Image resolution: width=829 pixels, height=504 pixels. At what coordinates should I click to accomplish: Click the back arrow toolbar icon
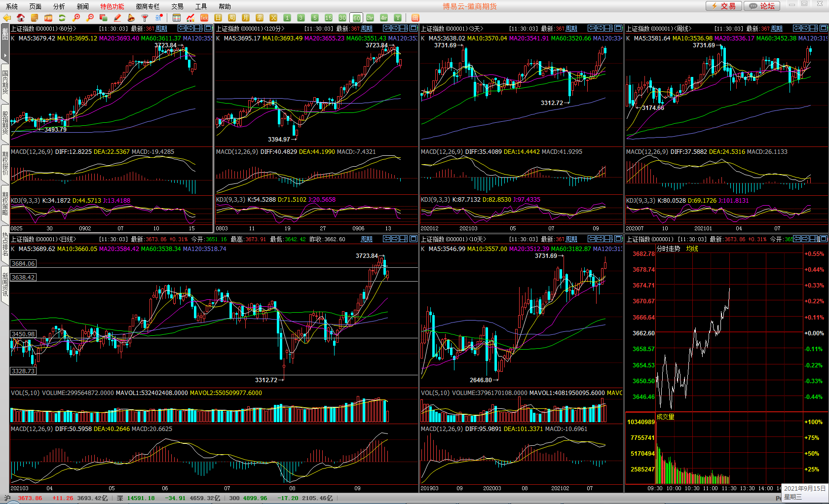pyautogui.click(x=7, y=18)
